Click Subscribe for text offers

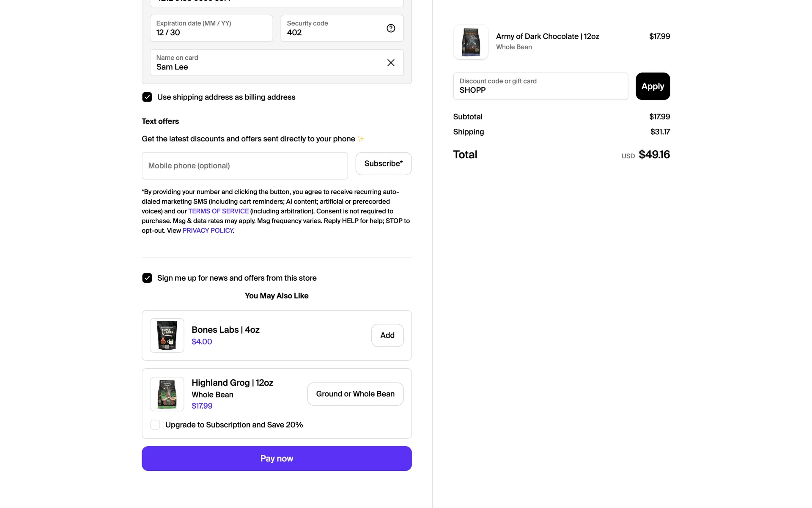[x=383, y=163]
